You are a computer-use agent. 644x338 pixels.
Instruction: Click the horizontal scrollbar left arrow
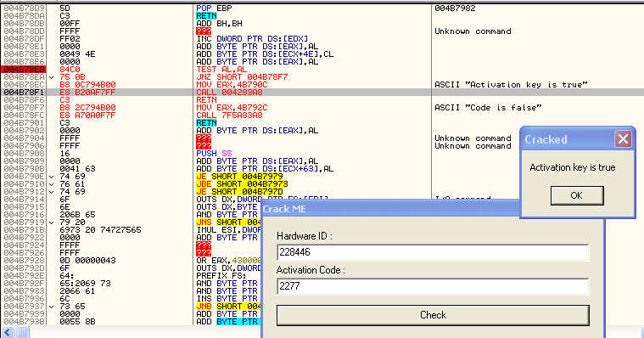8,332
